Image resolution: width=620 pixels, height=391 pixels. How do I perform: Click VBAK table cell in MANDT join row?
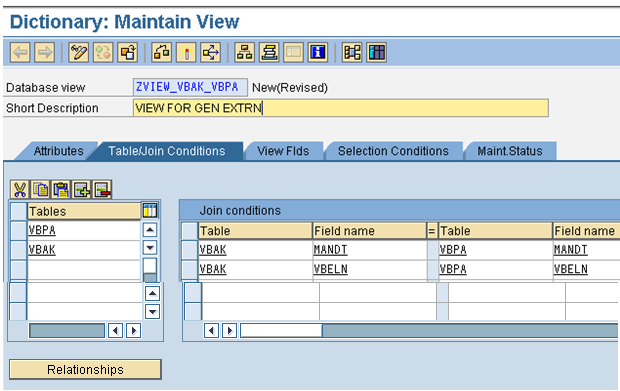[x=255, y=250]
